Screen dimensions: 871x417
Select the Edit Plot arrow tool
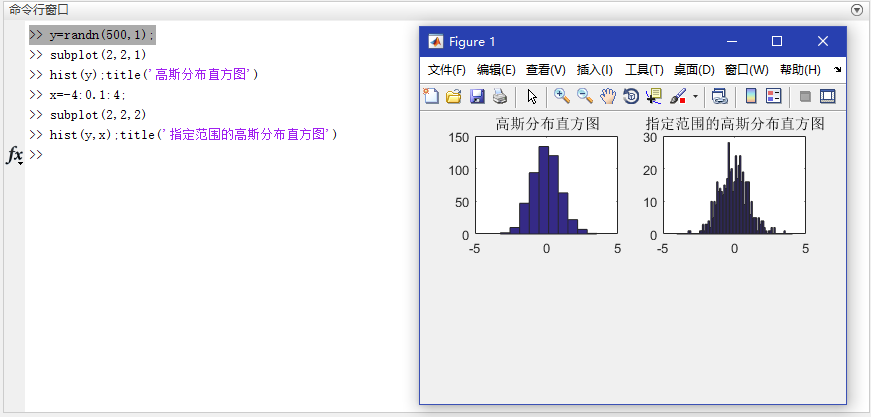[532, 97]
